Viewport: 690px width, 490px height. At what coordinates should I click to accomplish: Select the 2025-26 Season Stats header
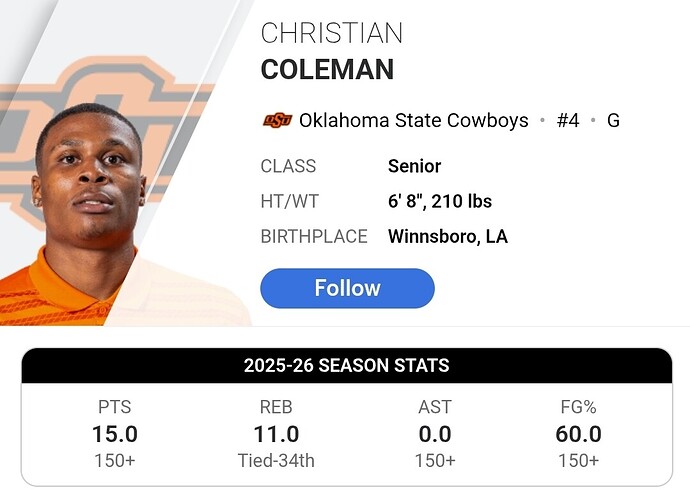tap(346, 366)
